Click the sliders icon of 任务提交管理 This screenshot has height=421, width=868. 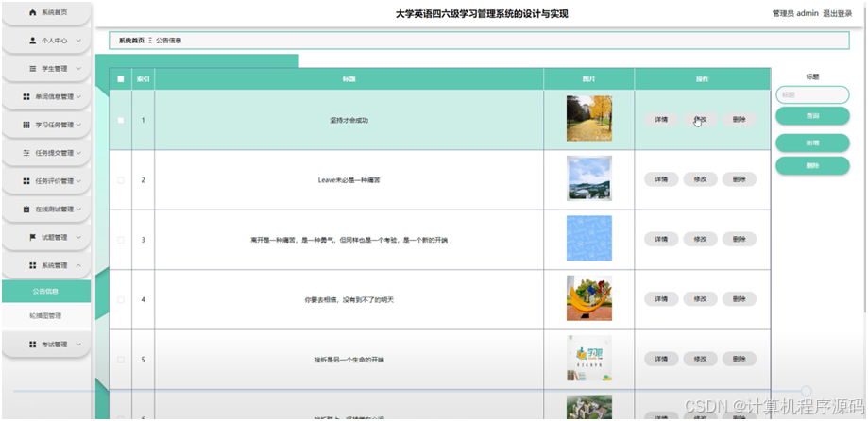[26, 153]
